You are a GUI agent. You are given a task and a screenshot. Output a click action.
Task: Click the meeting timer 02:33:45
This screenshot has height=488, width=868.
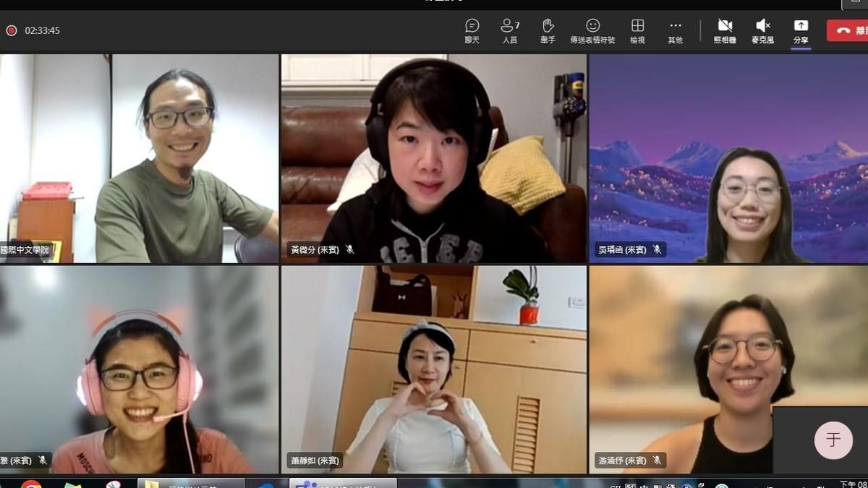click(x=43, y=30)
